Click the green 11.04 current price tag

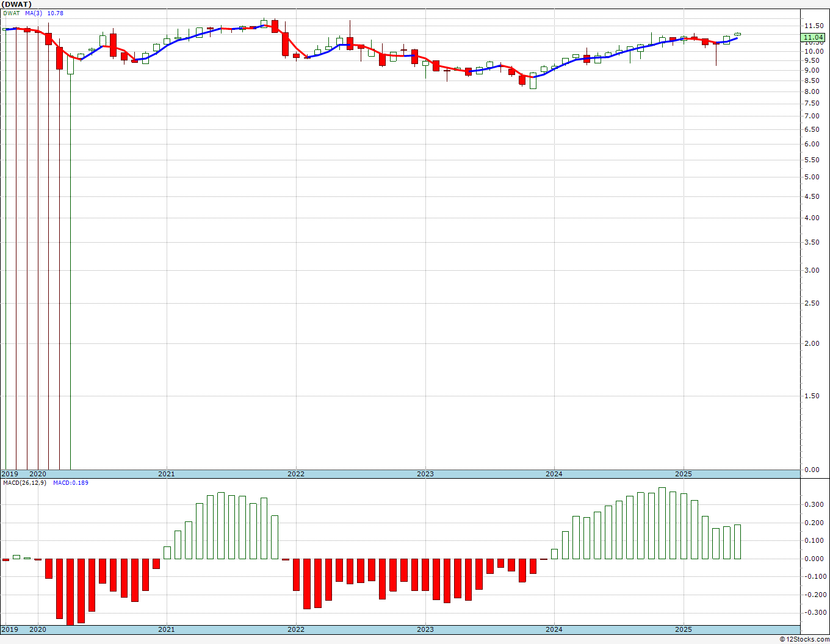click(x=814, y=37)
